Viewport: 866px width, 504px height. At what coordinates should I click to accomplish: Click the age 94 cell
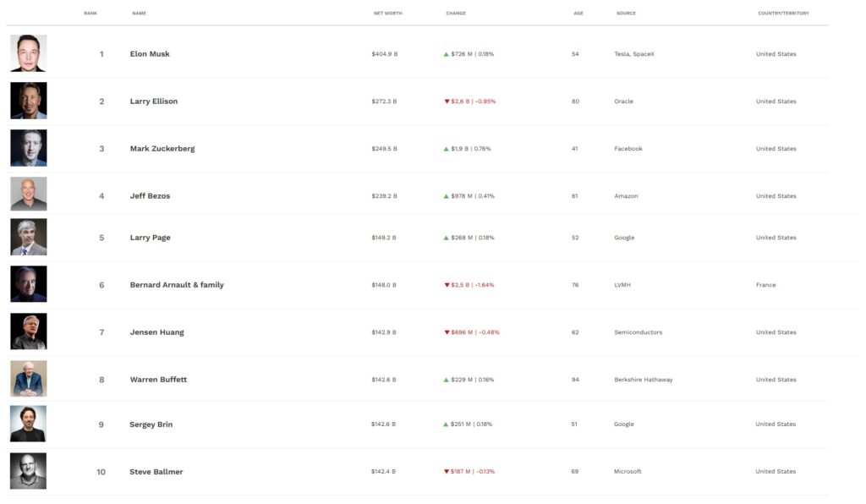pyautogui.click(x=575, y=380)
